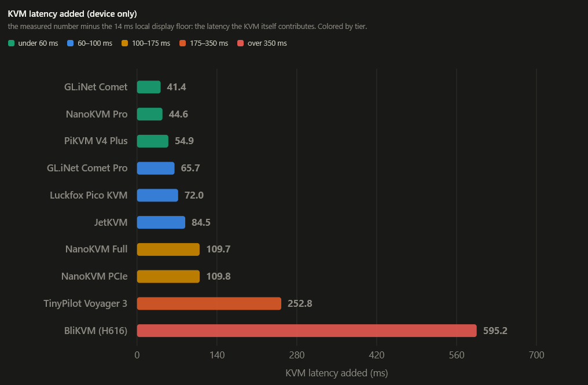
Task: Click the 109.7 value label
Action: 218,249
